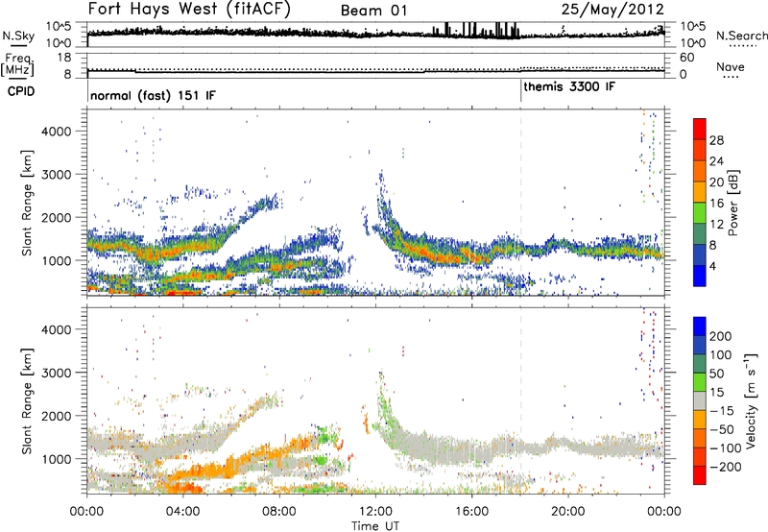
Task: Click the '200' Velocity colorbar label
Action: tap(721, 336)
